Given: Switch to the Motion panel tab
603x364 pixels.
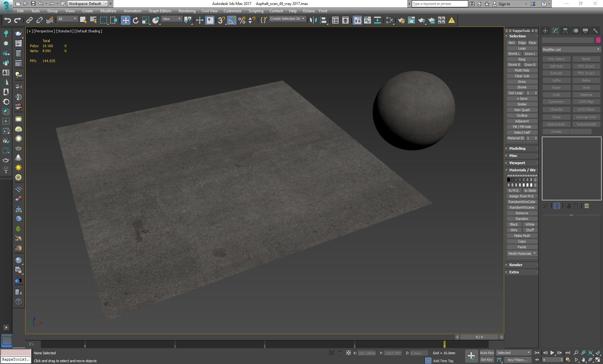Looking at the screenshot, I should (x=575, y=31).
